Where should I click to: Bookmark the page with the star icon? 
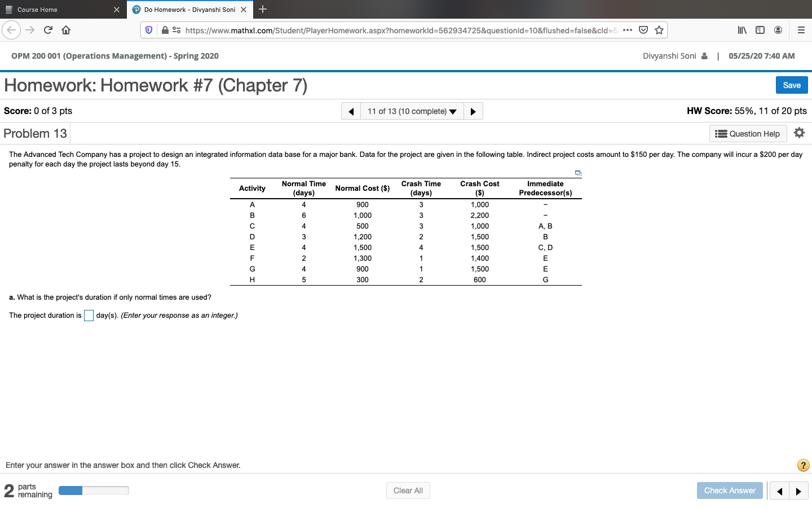click(659, 29)
